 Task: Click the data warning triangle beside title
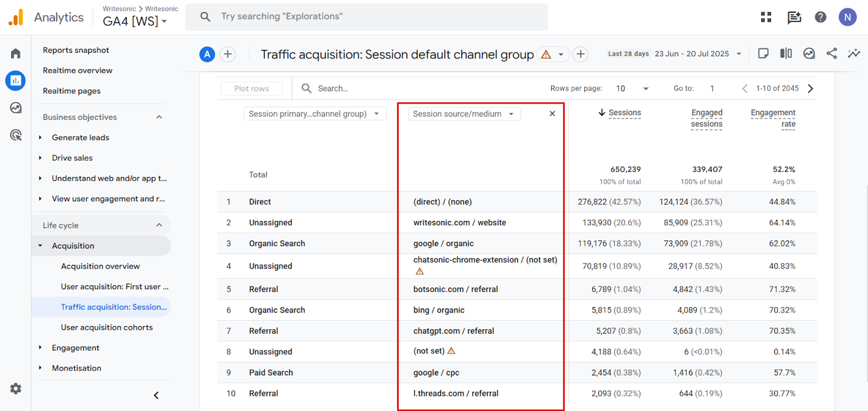[x=546, y=55]
